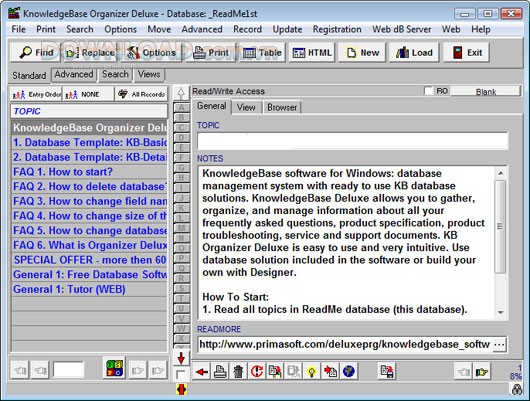Click the Blank button
Viewport: 530px width, 401px height.
485,92
